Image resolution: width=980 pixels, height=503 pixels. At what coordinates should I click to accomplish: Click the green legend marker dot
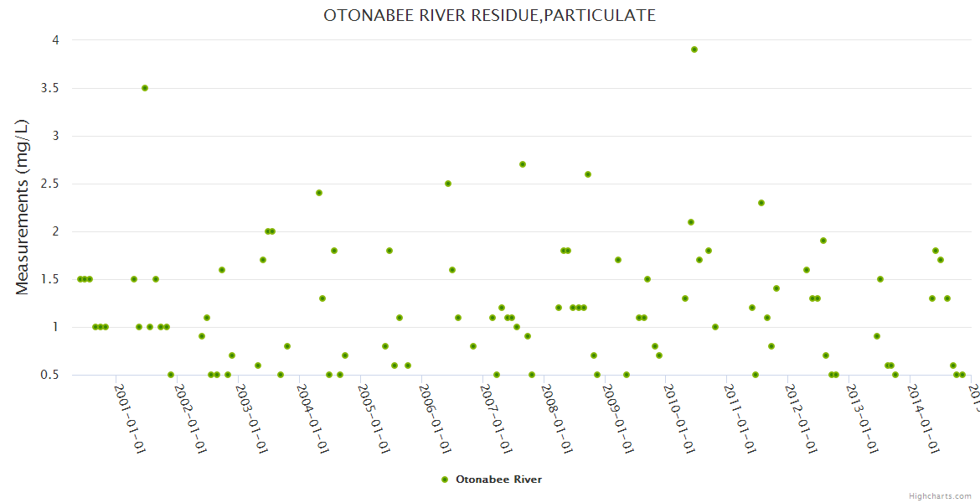(x=445, y=480)
